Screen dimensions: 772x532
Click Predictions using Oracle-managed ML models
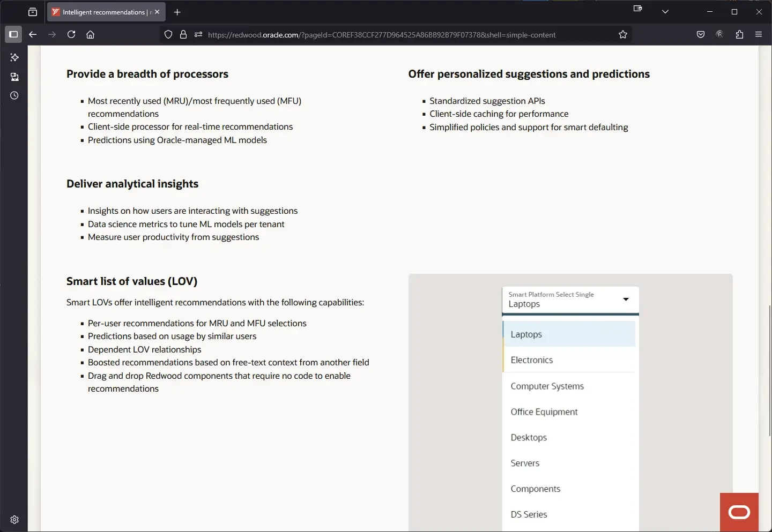[177, 140]
